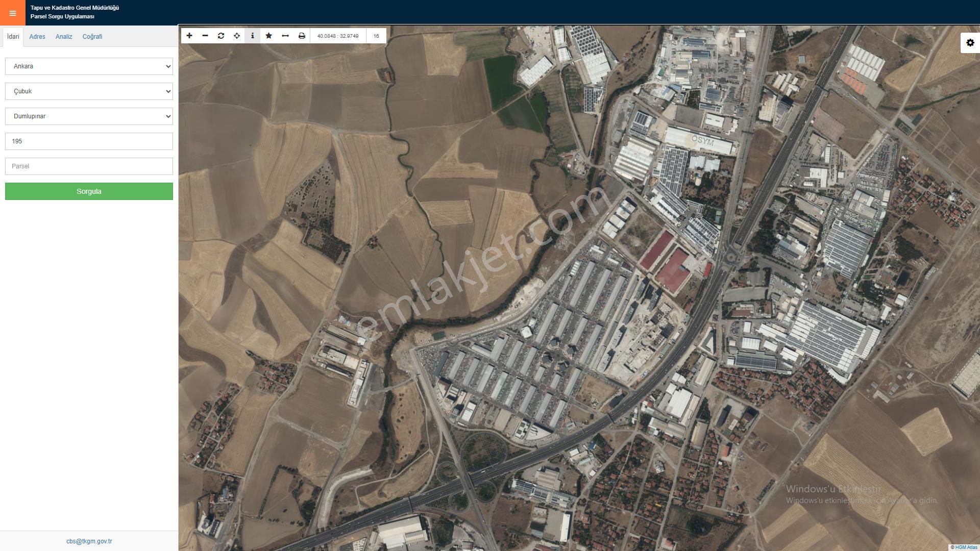The height and width of the screenshot is (551, 980).
Task: Zoom in with the plus icon
Action: [x=189, y=36]
